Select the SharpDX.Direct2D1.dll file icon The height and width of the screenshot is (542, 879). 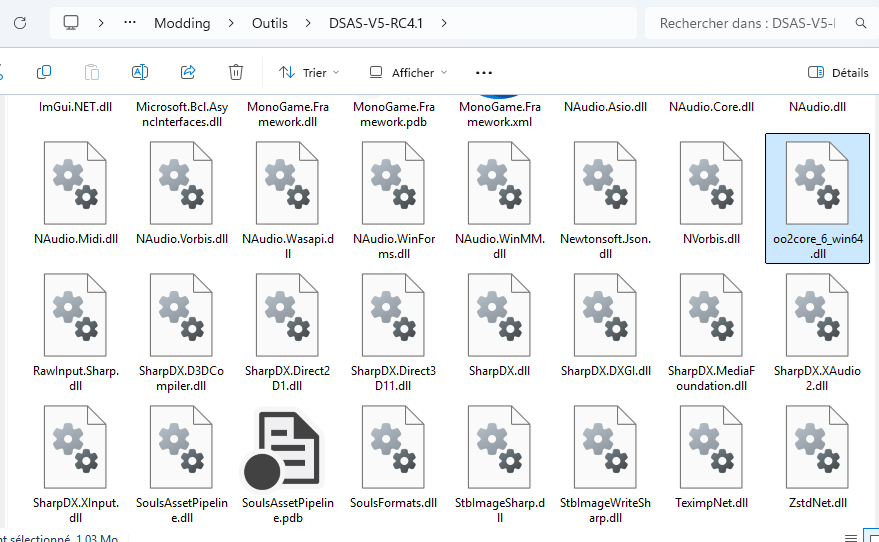tap(287, 316)
